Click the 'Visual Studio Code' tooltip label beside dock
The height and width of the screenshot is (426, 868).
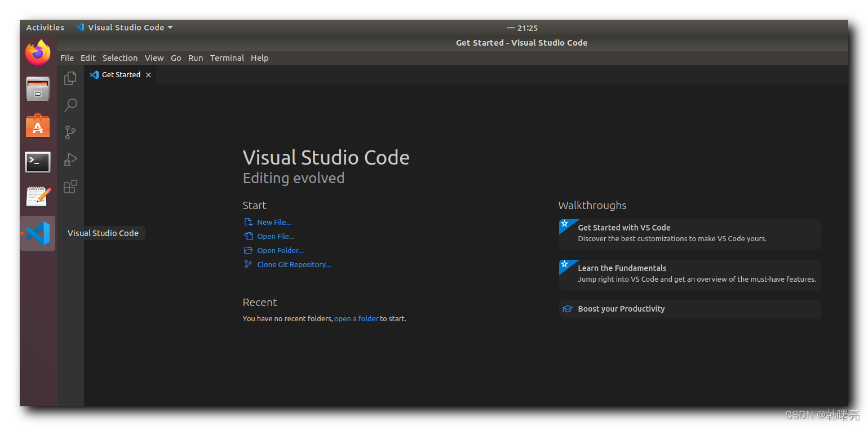click(103, 233)
